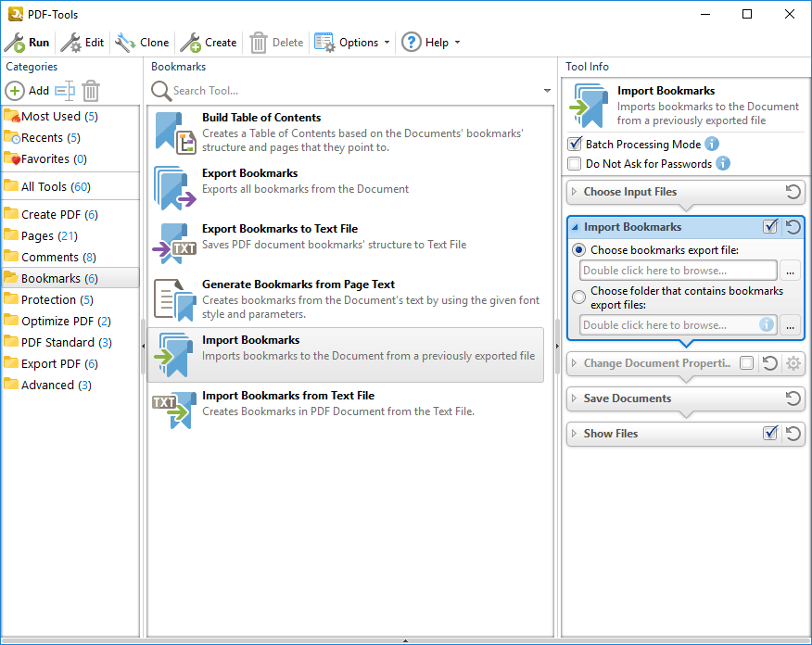The image size is (812, 645).
Task: Open the Favorites category
Action: 70,158
